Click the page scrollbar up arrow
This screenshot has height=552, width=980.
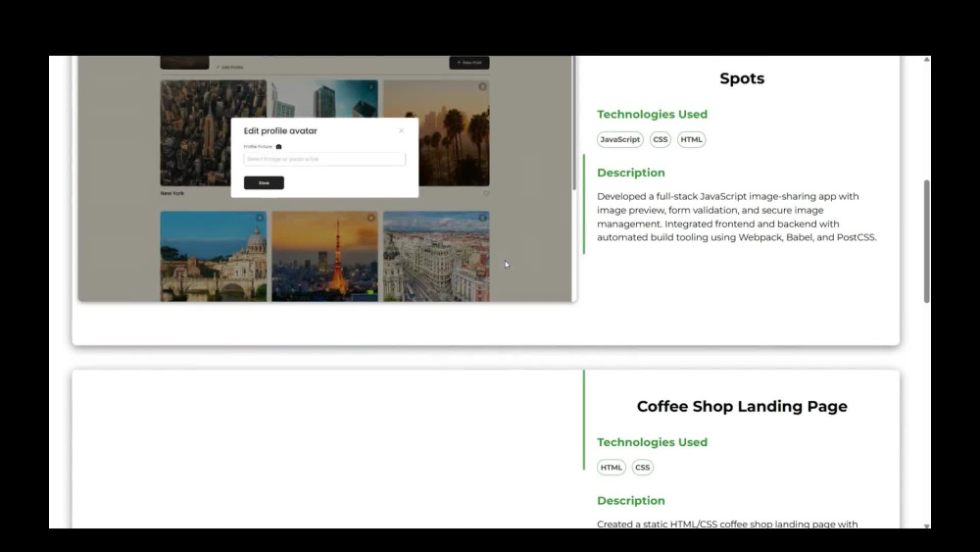coord(927,60)
